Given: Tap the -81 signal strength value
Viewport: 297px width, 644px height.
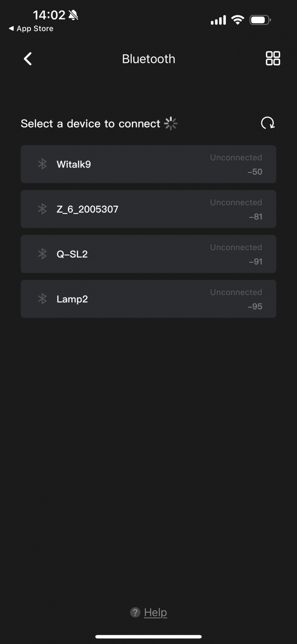Looking at the screenshot, I should tap(255, 217).
